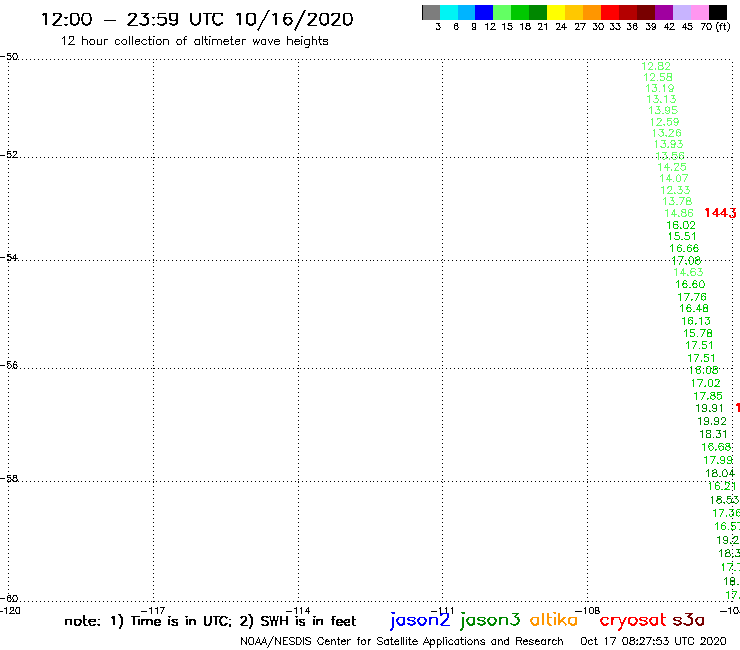Image resolution: width=740 pixels, height=650 pixels.
Task: Click the wave height reading 16.68
Action: (716, 447)
